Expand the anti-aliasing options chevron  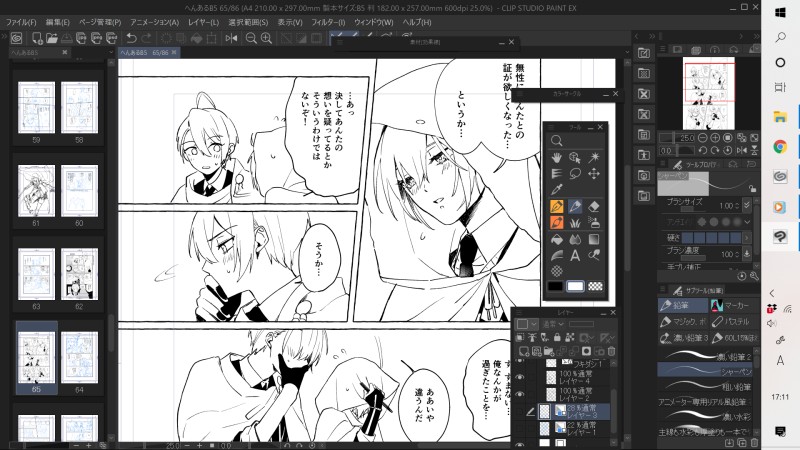pyautogui.click(x=747, y=222)
